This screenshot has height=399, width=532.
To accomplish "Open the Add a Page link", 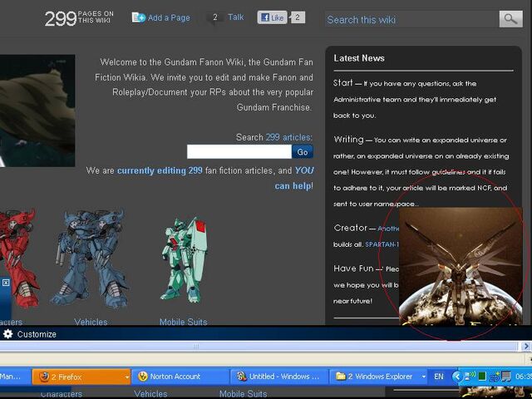I will pos(169,18).
